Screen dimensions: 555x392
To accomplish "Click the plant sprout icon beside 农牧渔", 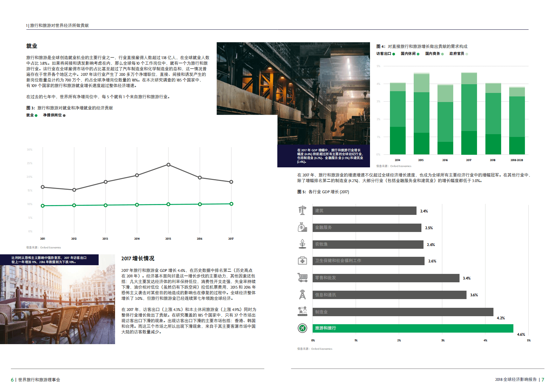I will pyautogui.click(x=303, y=244).
